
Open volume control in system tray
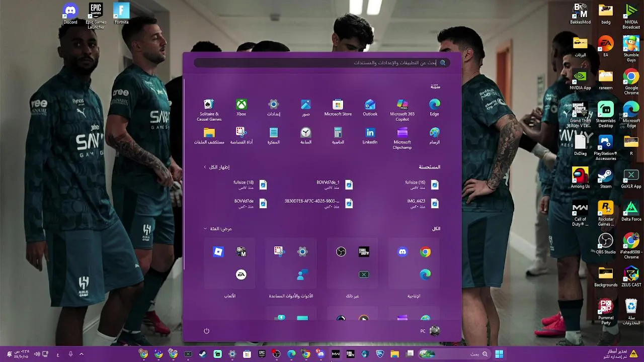(x=37, y=354)
